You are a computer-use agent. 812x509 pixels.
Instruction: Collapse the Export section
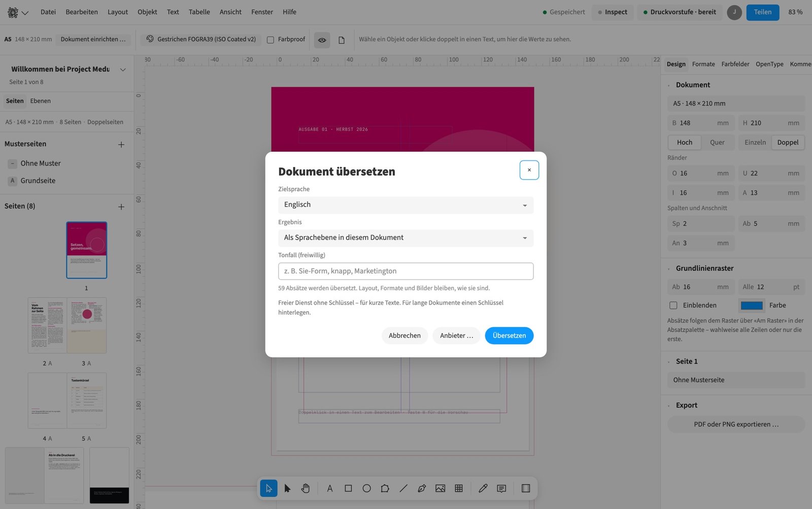pyautogui.click(x=669, y=405)
